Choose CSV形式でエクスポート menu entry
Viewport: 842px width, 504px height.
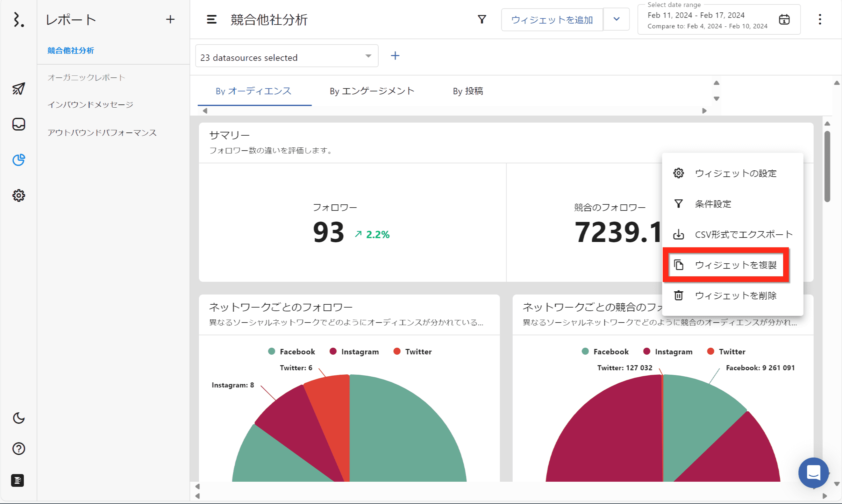[x=733, y=234]
